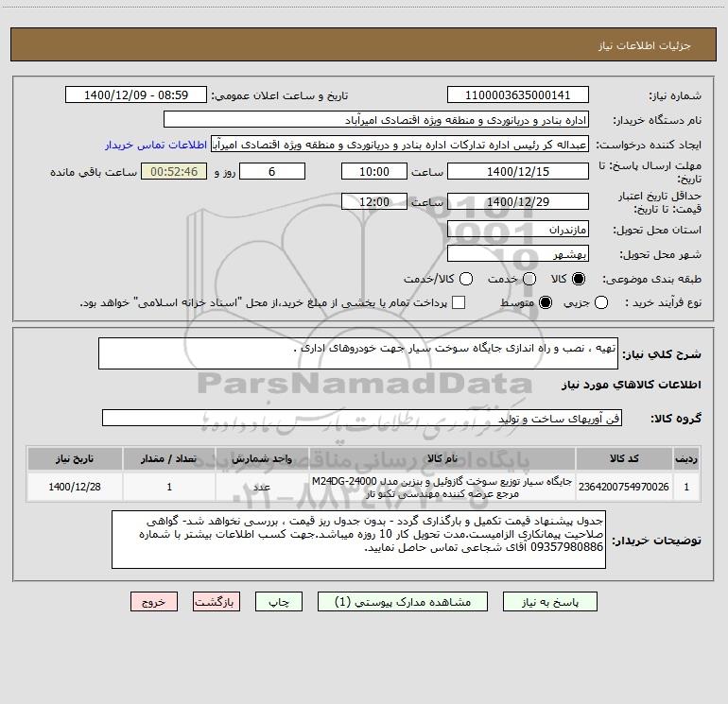Click delivery province field مازندران
Image resolution: width=728 pixels, height=704 pixels.
click(x=518, y=230)
